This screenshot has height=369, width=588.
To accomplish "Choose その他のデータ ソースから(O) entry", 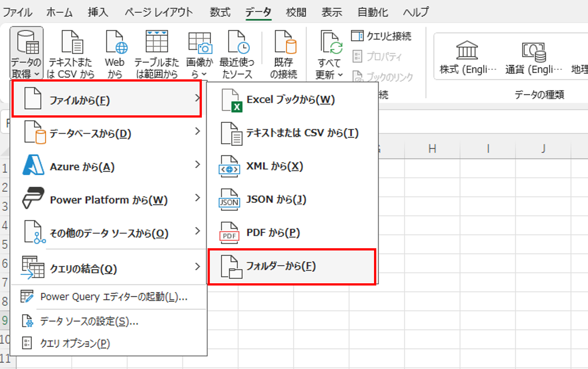I will 108,232.
